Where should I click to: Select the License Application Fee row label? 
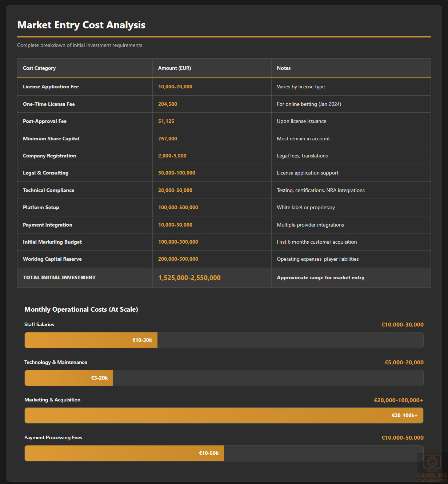(x=51, y=87)
